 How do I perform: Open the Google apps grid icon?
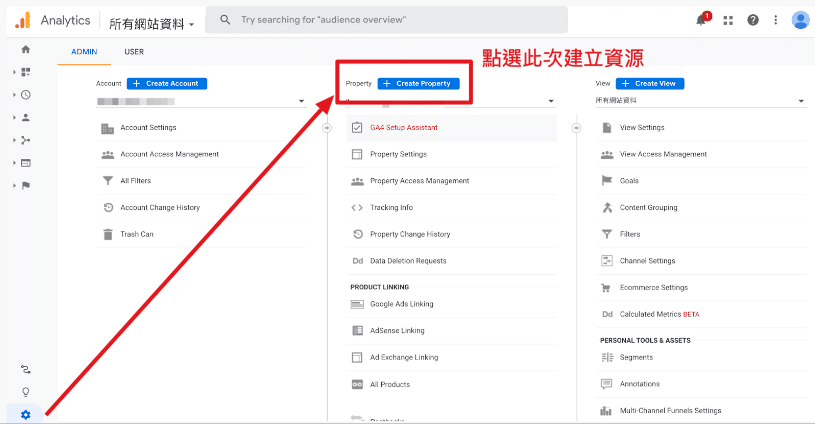(x=728, y=20)
